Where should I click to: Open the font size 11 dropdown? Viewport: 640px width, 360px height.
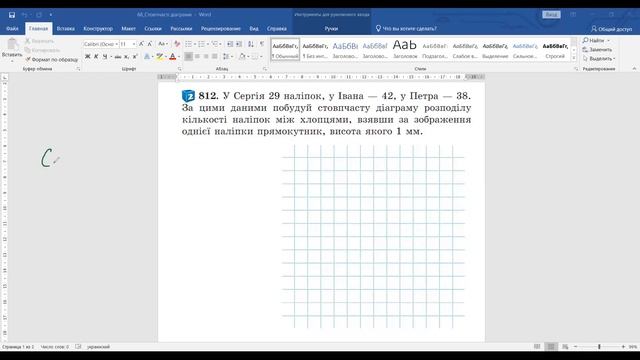133,44
